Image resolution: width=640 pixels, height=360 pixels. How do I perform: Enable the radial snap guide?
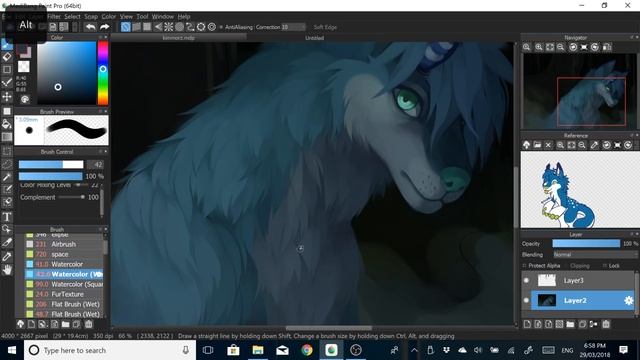[x=169, y=27]
